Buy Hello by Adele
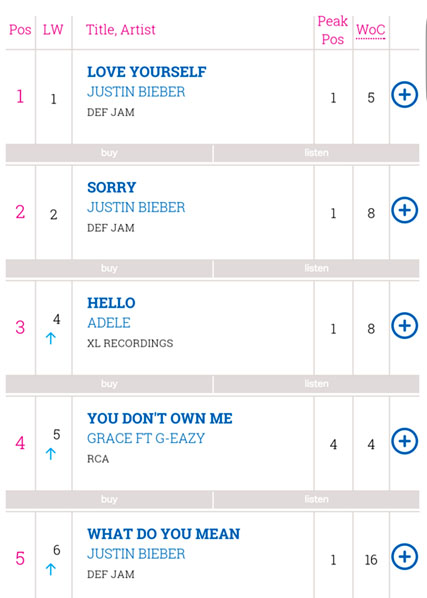This screenshot has width=427, height=598. coord(109,384)
